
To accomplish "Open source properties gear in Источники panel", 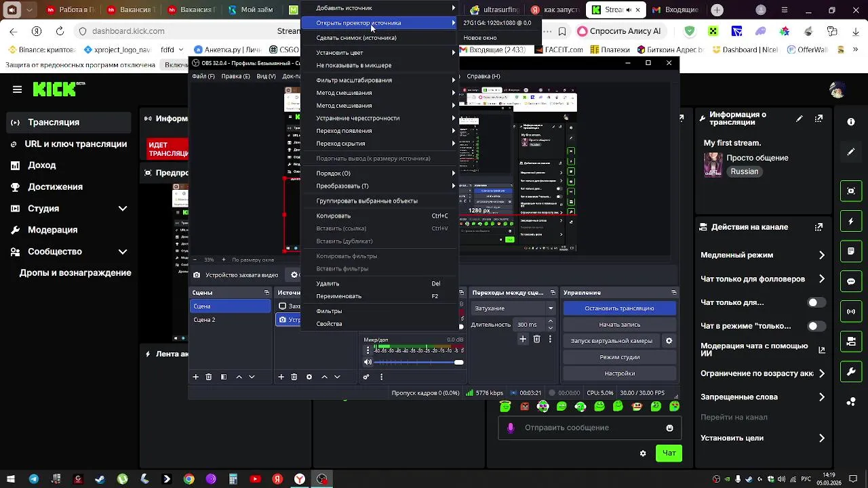I will [x=309, y=377].
